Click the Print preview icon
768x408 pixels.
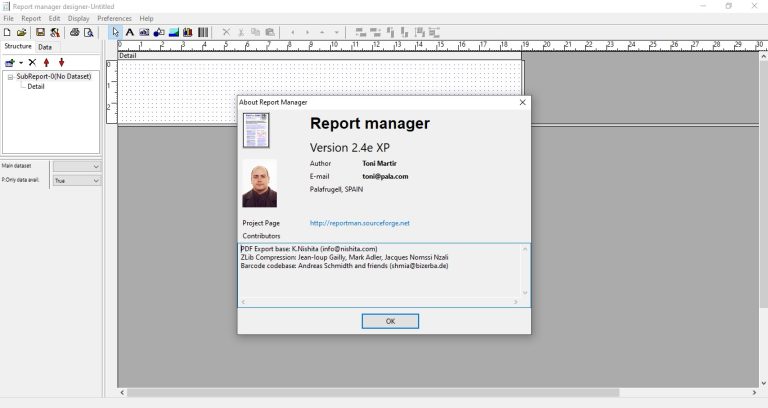click(x=89, y=32)
